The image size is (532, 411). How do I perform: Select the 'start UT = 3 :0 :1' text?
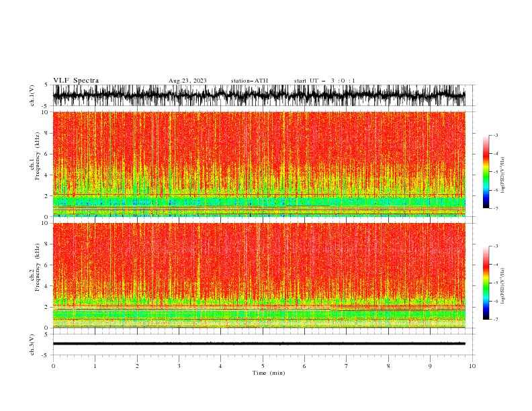324,81
